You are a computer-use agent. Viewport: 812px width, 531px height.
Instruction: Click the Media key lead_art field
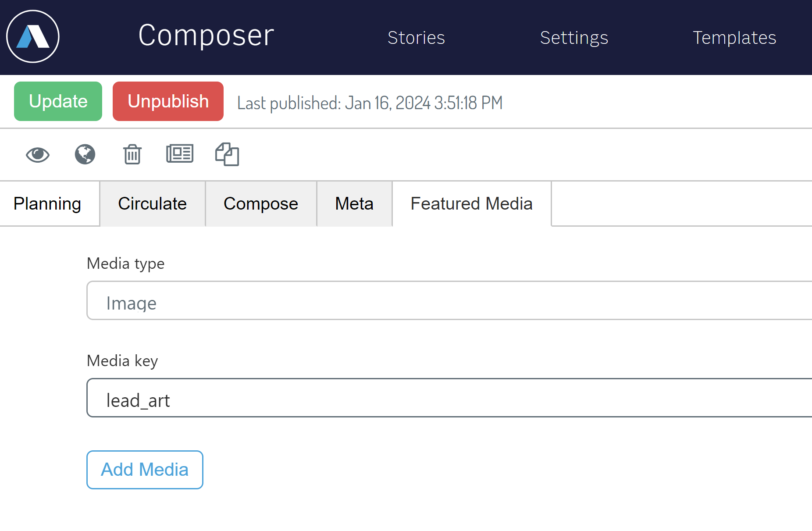[x=449, y=398]
